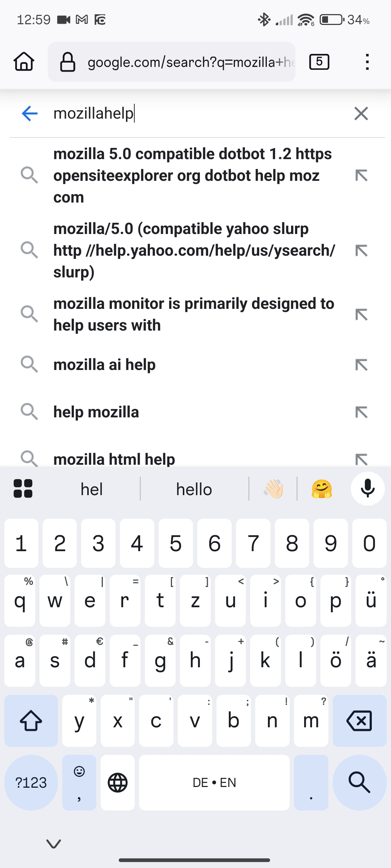391x868 pixels.
Task: Insert 'help mozilla' suggestion via arrow icon
Action: 361,412
